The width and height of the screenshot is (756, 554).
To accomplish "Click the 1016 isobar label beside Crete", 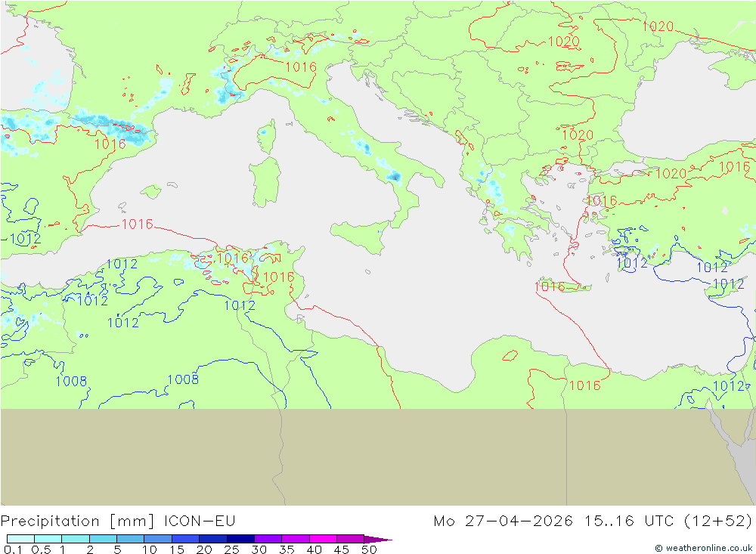I will pyautogui.click(x=550, y=287).
